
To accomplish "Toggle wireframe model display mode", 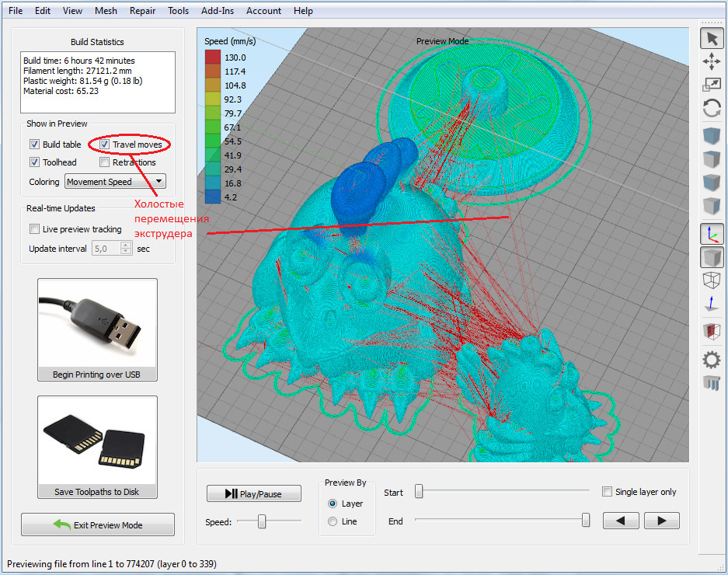I will (712, 280).
